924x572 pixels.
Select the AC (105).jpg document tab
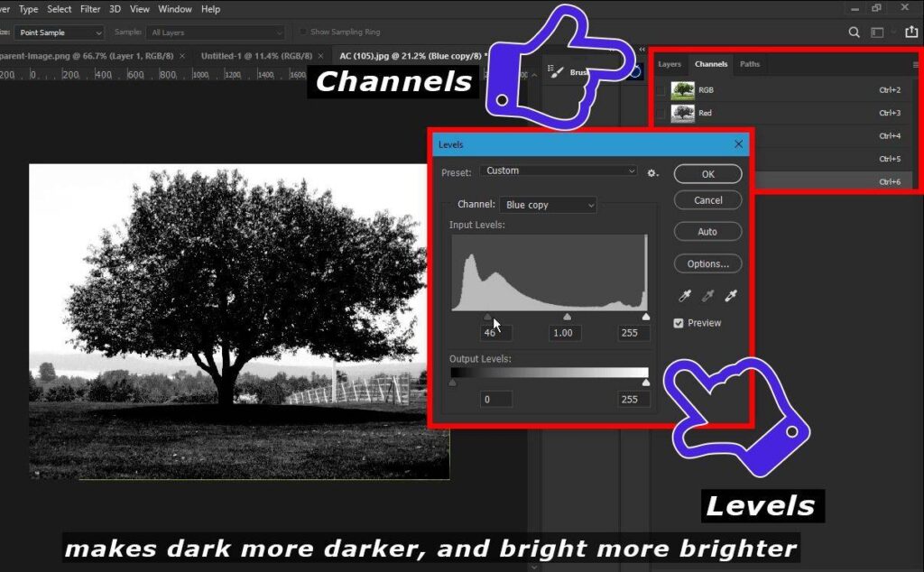coord(411,56)
